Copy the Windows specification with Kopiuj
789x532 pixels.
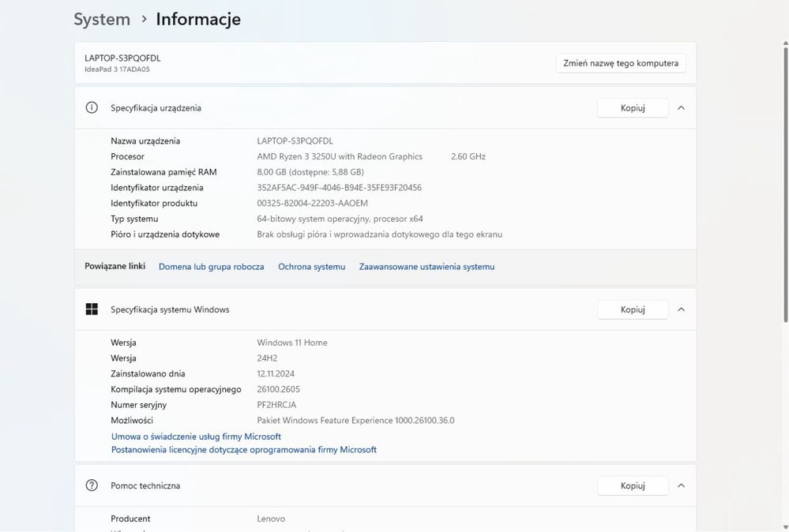(633, 309)
